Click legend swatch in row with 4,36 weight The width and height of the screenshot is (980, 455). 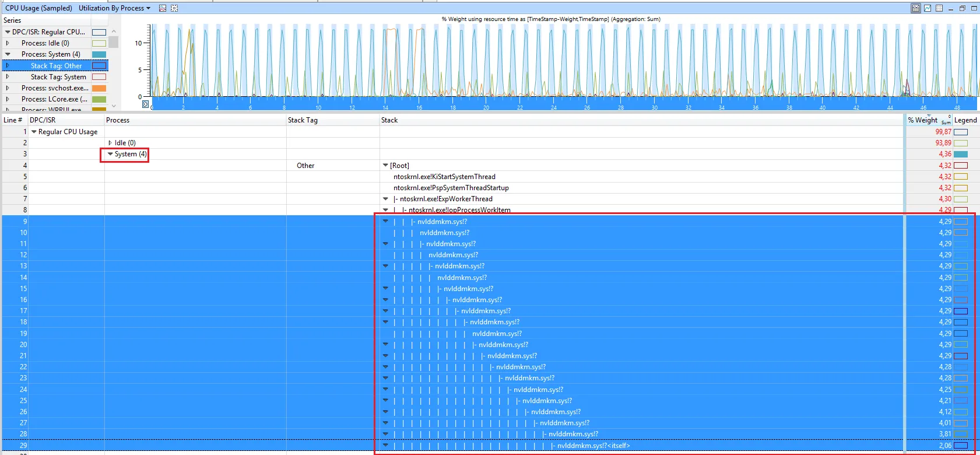961,154
